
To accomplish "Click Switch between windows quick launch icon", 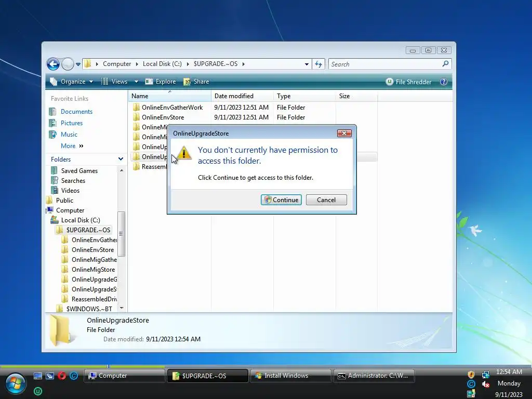I will click(x=50, y=376).
